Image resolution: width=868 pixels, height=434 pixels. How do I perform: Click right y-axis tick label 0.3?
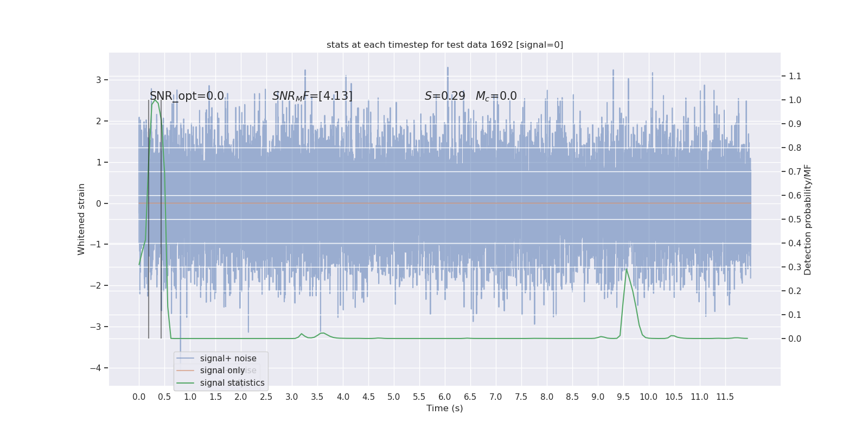click(x=795, y=267)
